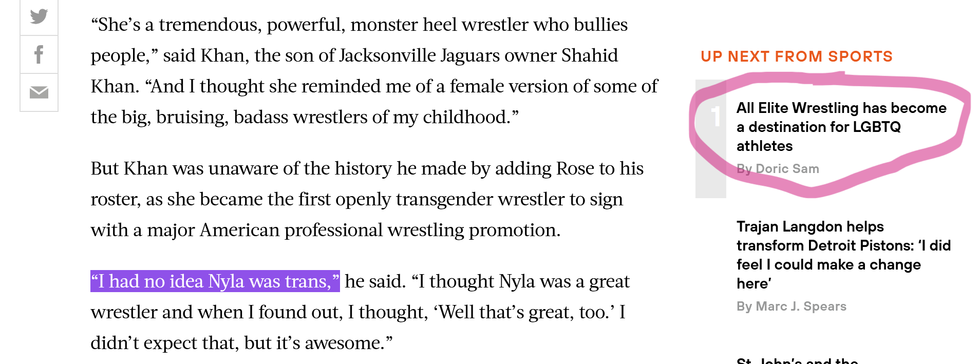
Task: Click the words 'a destination for LGBTQ' in sidebar
Action: (x=818, y=127)
